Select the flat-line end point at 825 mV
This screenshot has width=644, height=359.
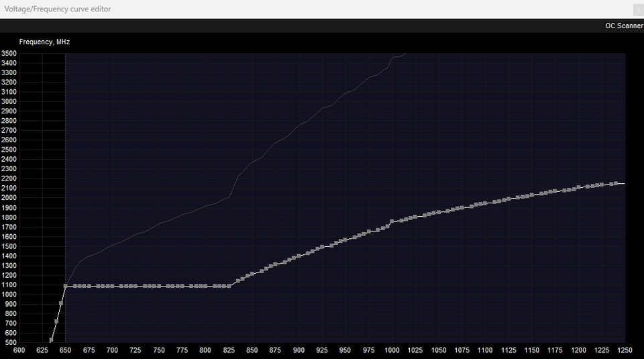coord(229,286)
